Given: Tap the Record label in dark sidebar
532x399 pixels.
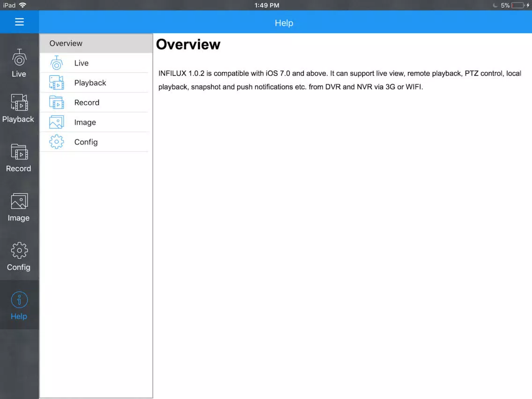Looking at the screenshot, I should click(18, 169).
